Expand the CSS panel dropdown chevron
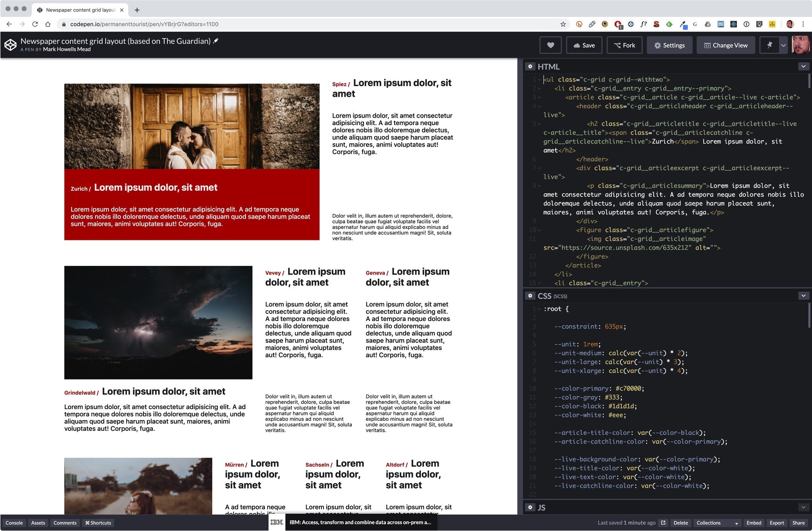This screenshot has width=812, height=531. point(803,296)
